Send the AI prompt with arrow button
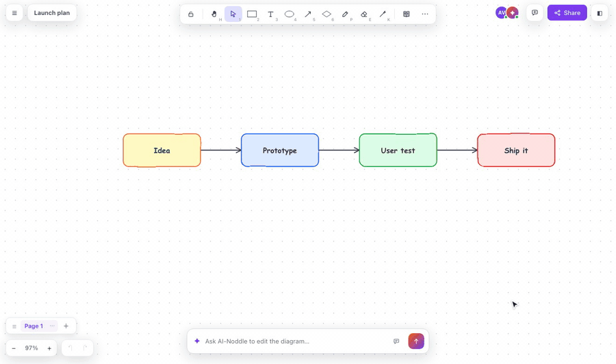The image size is (616, 364). pos(416,341)
